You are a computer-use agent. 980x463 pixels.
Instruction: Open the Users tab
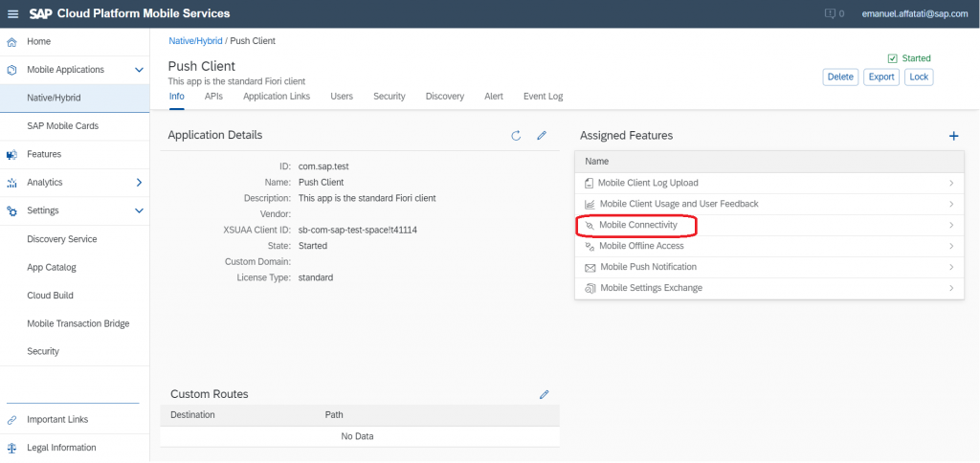click(x=342, y=97)
